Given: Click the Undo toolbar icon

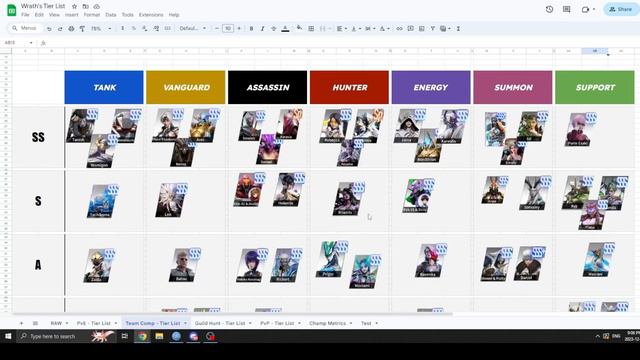Looking at the screenshot, I should coord(49,29).
